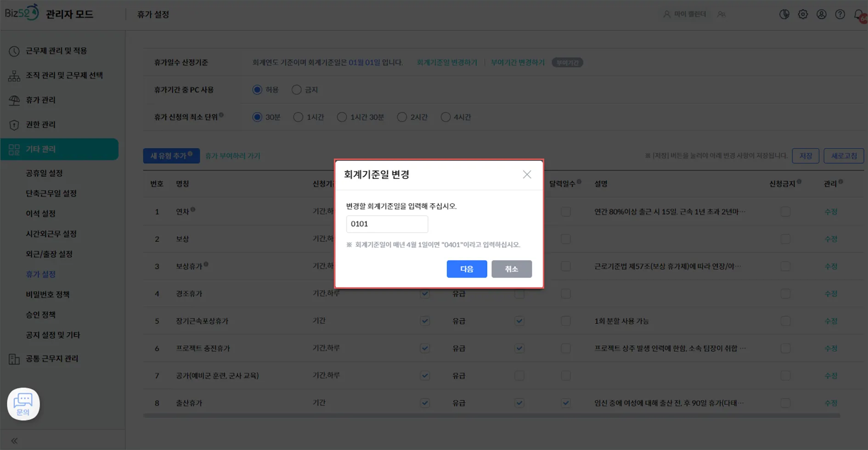
Task: Open 시간외근무 설정 submenu
Action: (51, 234)
